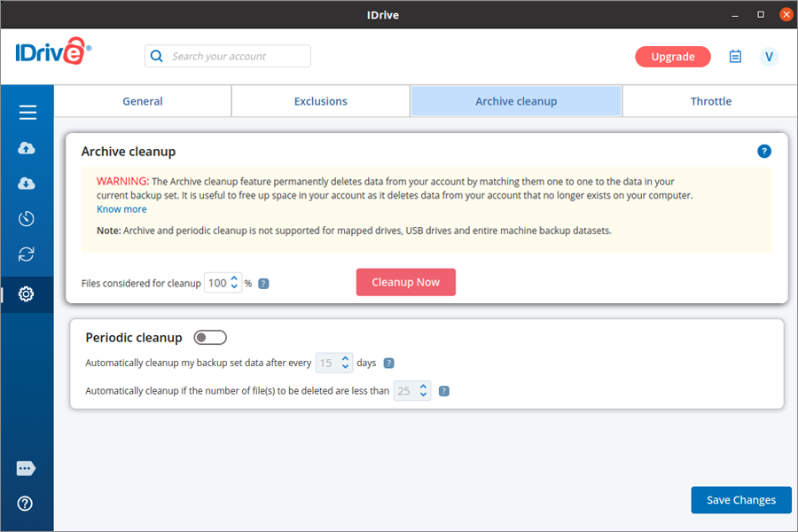Click the help question mark in sidebar
This screenshot has height=532, width=798.
pos(26,504)
